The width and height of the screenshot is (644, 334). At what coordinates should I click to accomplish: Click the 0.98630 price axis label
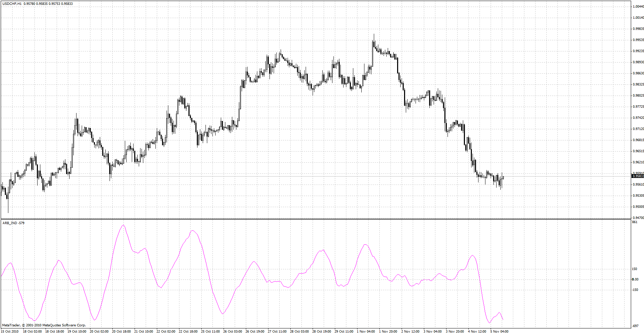tap(638, 73)
